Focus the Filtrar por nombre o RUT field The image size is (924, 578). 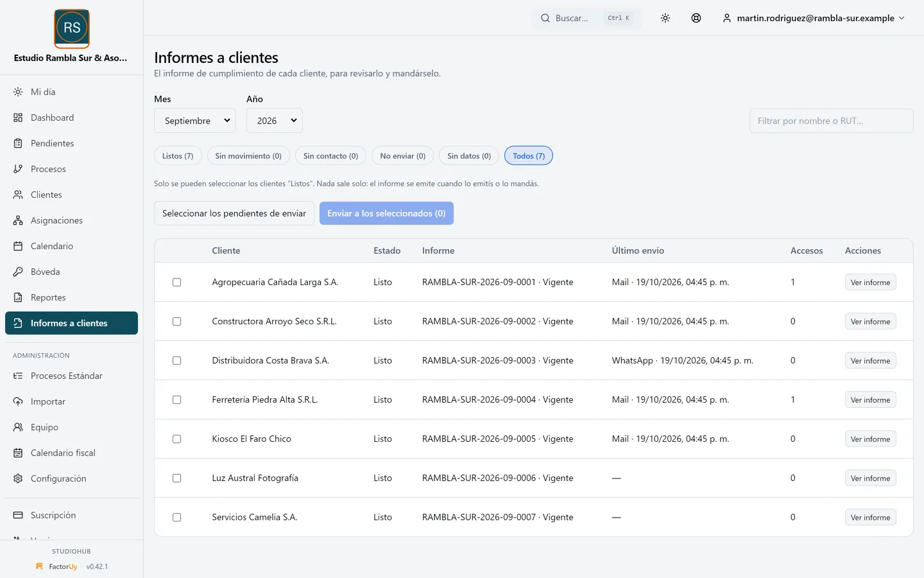point(831,121)
